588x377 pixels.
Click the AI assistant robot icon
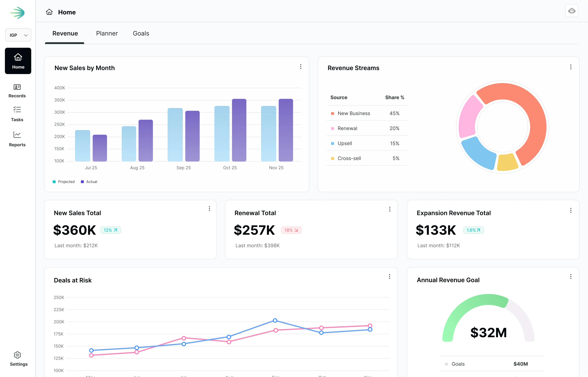[x=572, y=11]
